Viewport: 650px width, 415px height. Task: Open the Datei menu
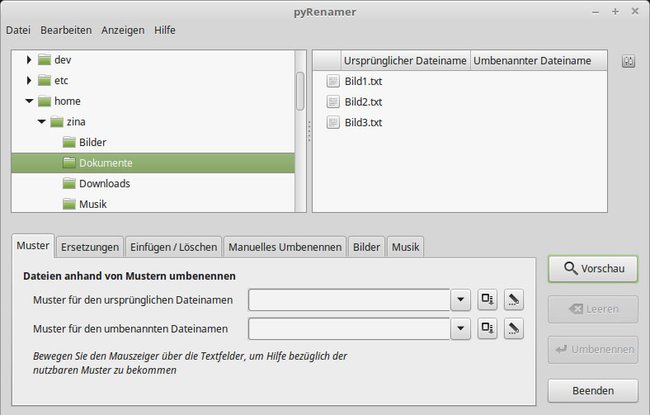point(18,30)
